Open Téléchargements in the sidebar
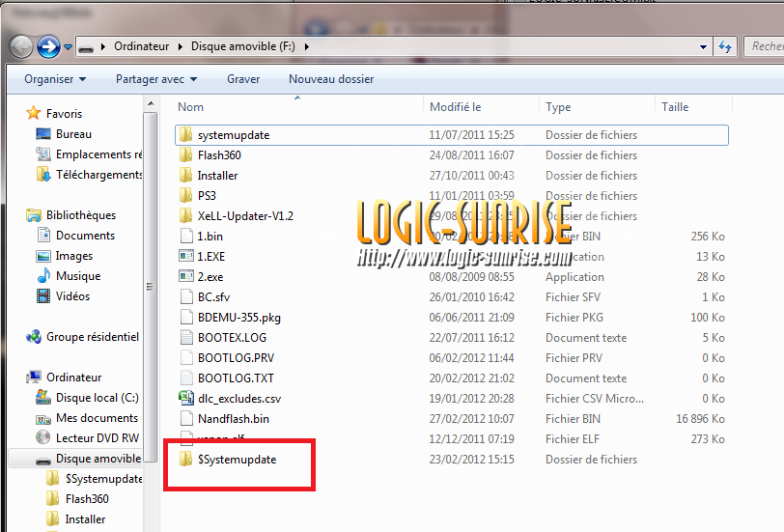This screenshot has height=532, width=784. point(99,175)
